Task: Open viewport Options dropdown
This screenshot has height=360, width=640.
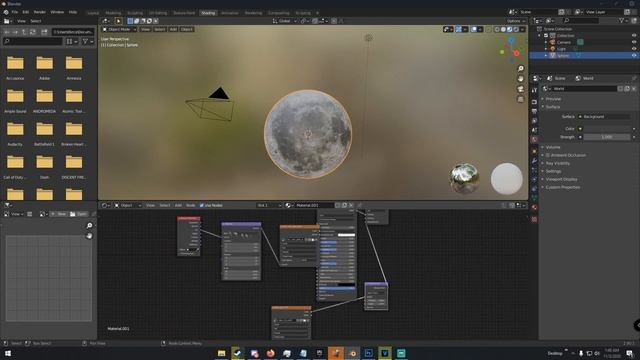Action: 516,21
